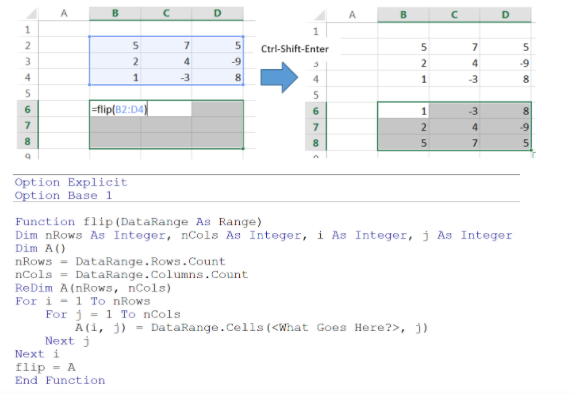Image resolution: width=573 pixels, height=394 pixels.
Task: Select all cells via formula sheet corner triangle
Action: (31, 14)
